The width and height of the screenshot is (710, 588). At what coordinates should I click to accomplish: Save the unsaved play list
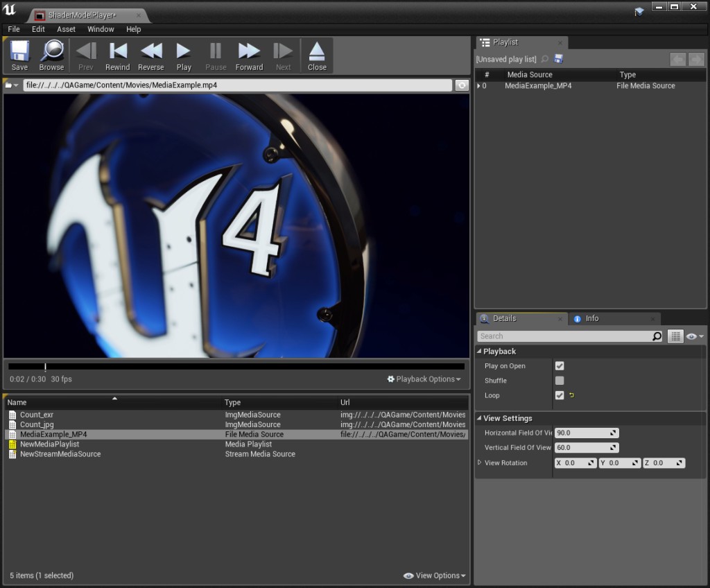click(x=558, y=59)
